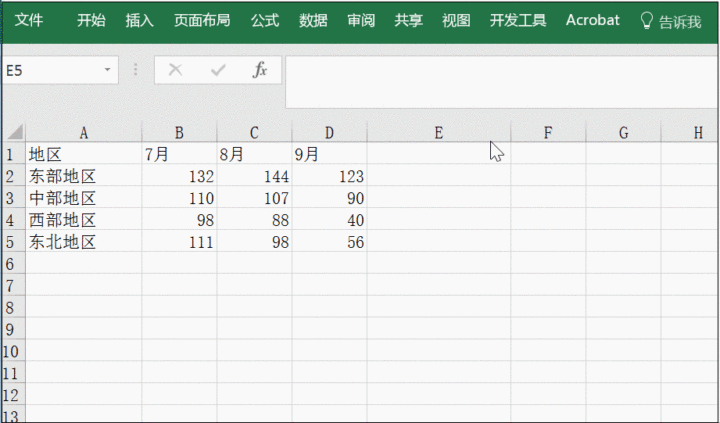
Task: Select row 2 header
Action: click(14, 176)
